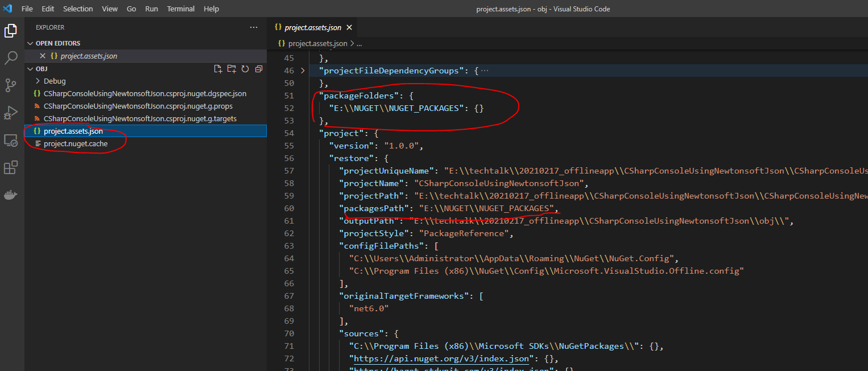The width and height of the screenshot is (868, 371).
Task: Open the Selection menu
Action: 78,9
